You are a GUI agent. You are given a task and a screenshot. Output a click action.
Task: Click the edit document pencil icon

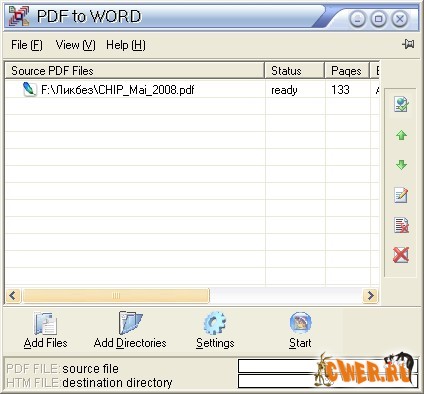(401, 195)
